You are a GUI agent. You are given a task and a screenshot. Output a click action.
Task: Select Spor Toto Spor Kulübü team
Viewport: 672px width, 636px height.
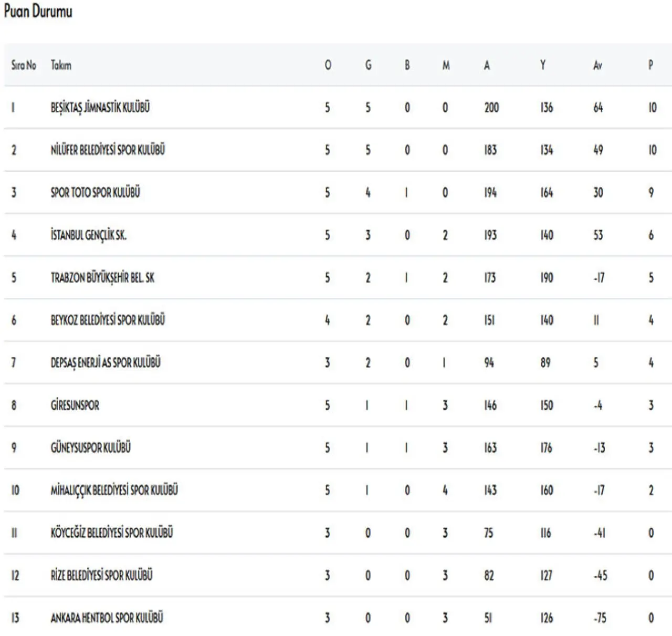coord(95,193)
